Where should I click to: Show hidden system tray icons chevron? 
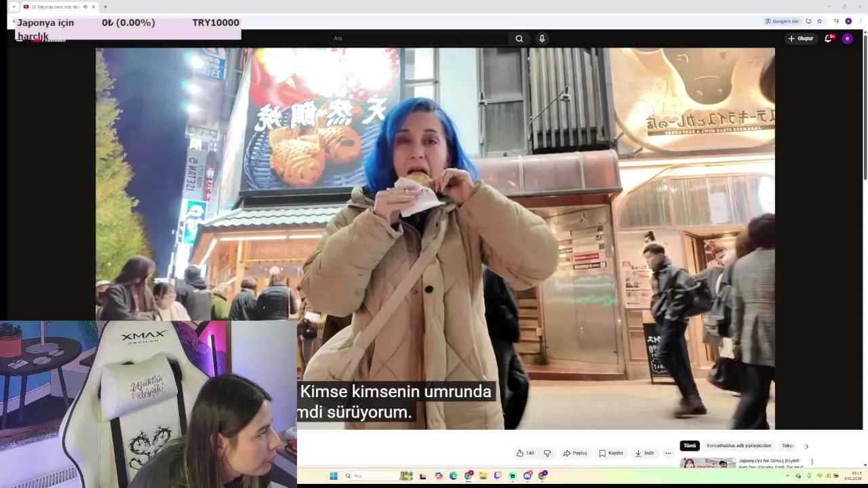pyautogui.click(x=787, y=476)
